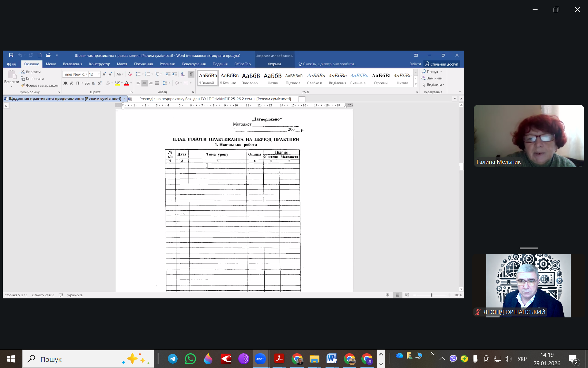Switch to the Рецензування ribbon tab

pos(194,64)
